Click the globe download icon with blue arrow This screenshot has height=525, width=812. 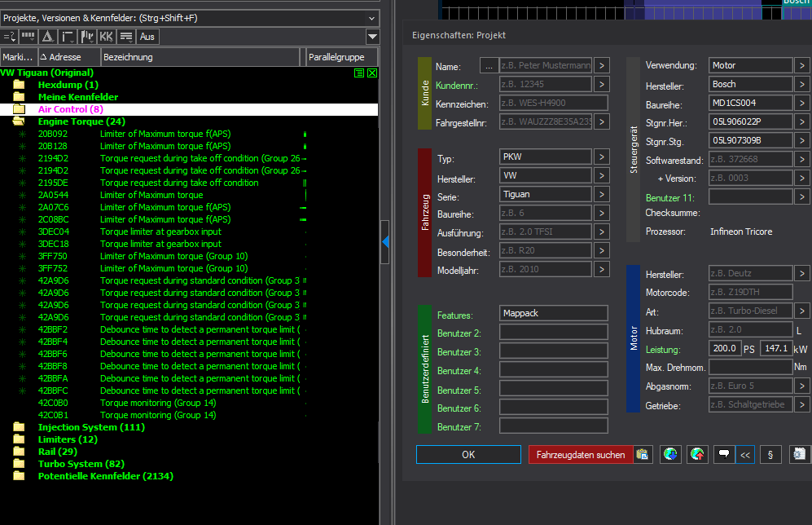[670, 455]
